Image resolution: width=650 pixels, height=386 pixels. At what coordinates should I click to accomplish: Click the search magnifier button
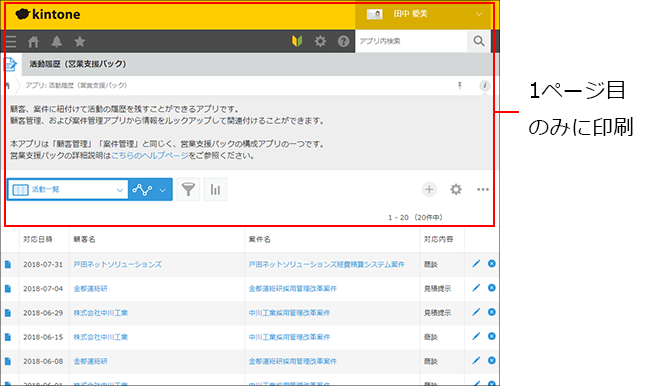[x=479, y=41]
